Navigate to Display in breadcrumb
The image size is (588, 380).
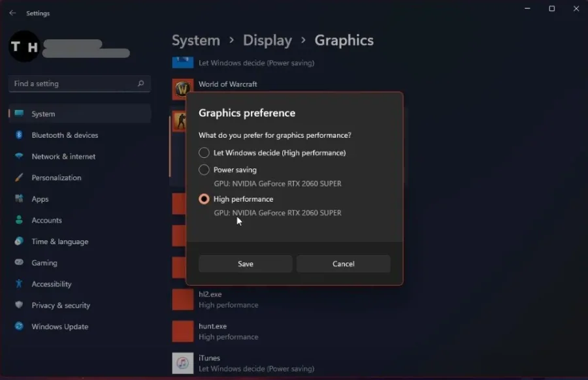[x=267, y=40]
